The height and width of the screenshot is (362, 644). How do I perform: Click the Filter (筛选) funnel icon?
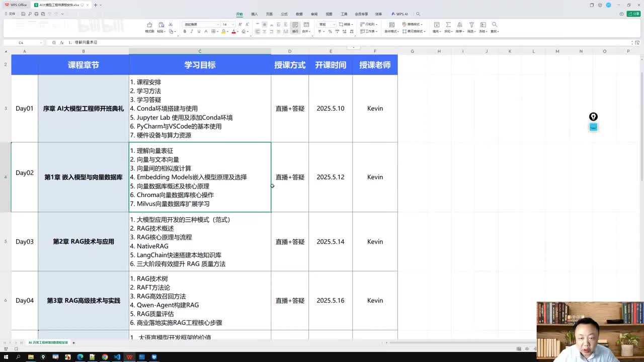pyautogui.click(x=471, y=25)
